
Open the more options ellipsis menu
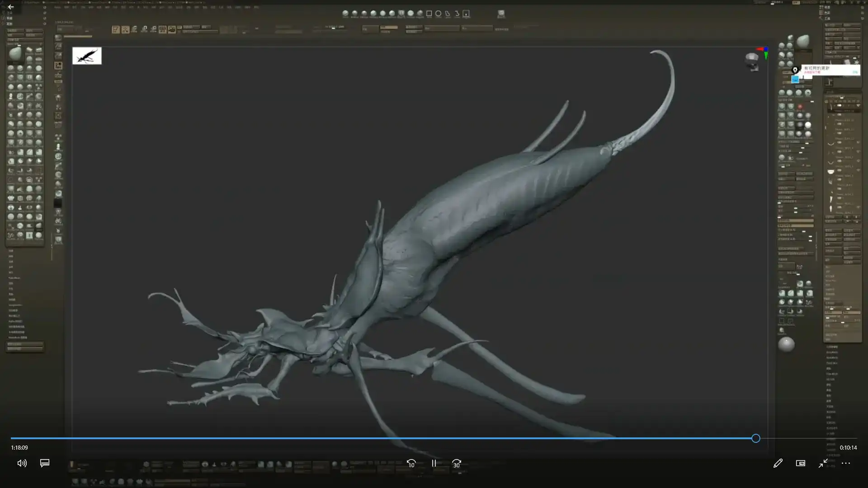pyautogui.click(x=845, y=463)
